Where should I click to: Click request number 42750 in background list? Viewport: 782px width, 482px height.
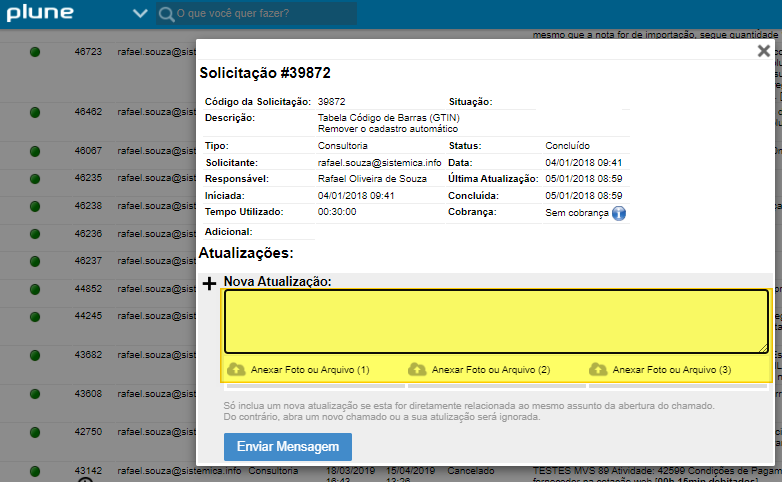pyautogui.click(x=88, y=432)
